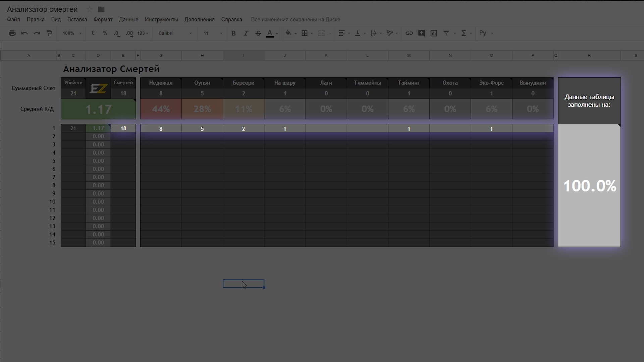644x362 pixels.
Task: Open the Calibri font dropdown
Action: 175,33
